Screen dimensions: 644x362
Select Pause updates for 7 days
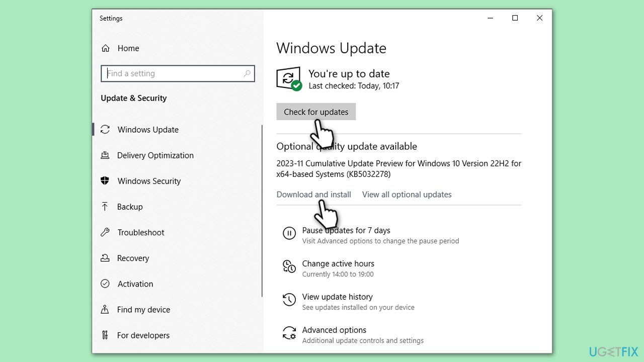pos(346,230)
